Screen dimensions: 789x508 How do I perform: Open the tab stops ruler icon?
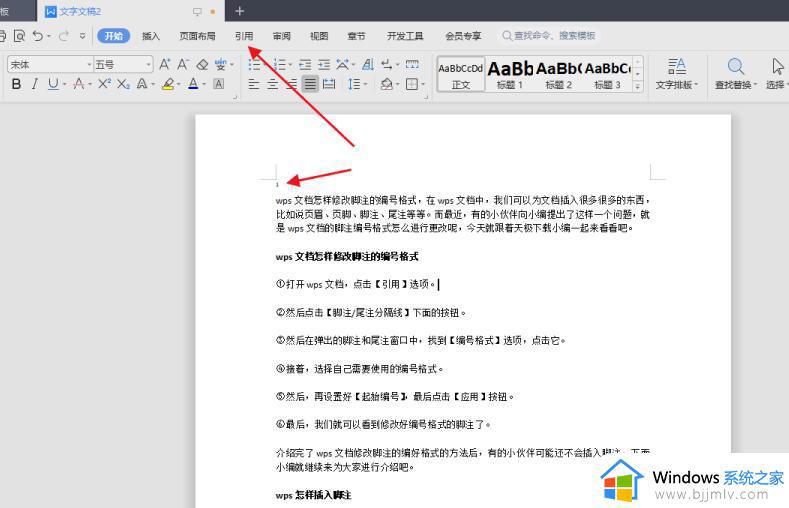pyautogui.click(x=412, y=64)
